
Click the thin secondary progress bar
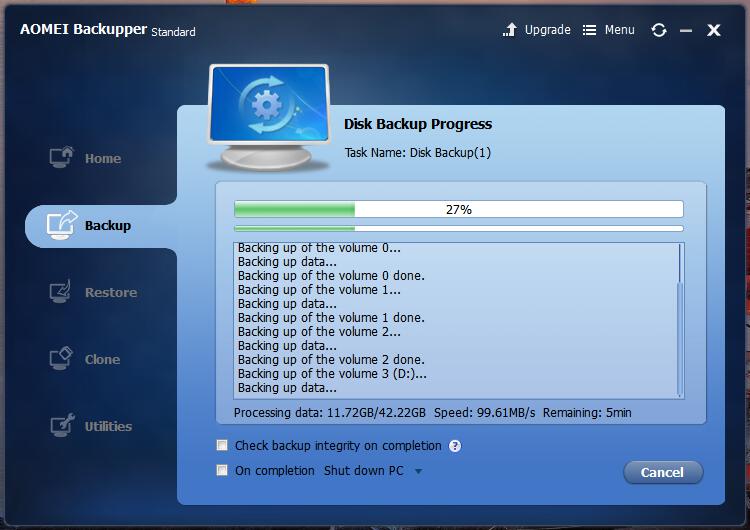pos(459,229)
